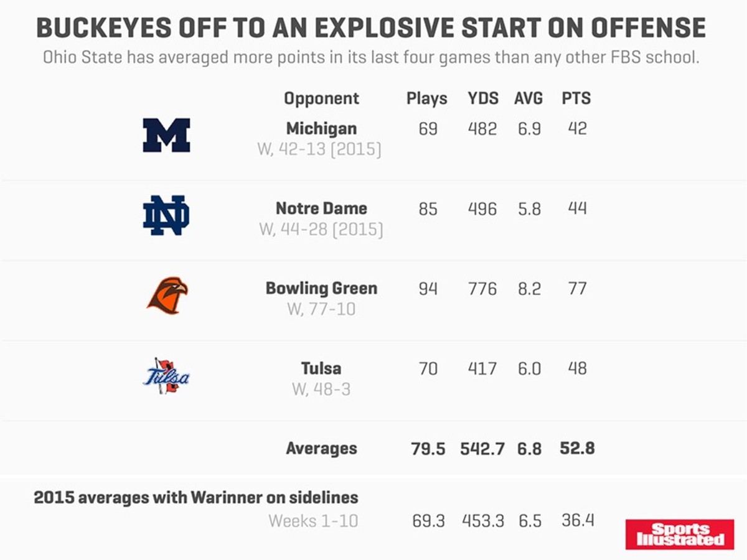Select the YDS column header
Viewport: 747px width, 560px height.
(483, 98)
